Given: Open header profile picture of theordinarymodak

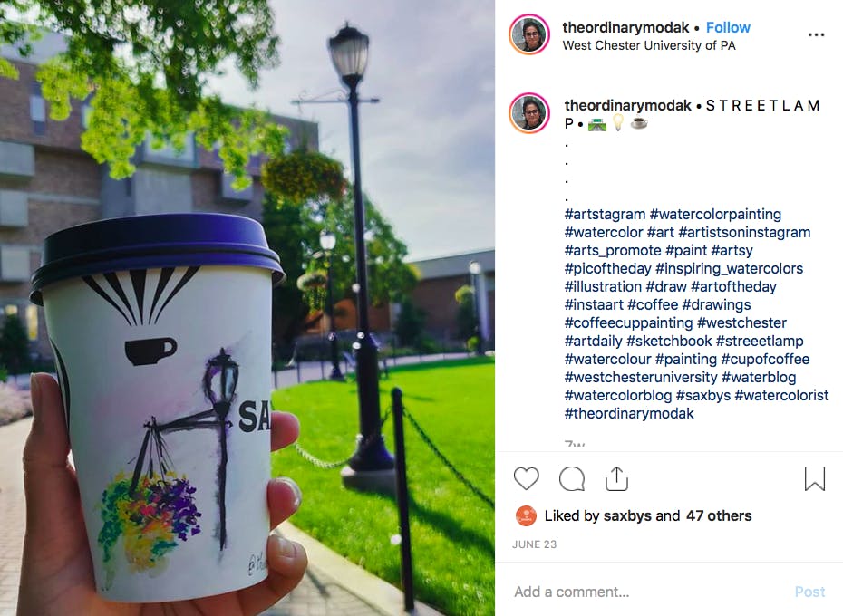Looking at the screenshot, I should tap(529, 34).
